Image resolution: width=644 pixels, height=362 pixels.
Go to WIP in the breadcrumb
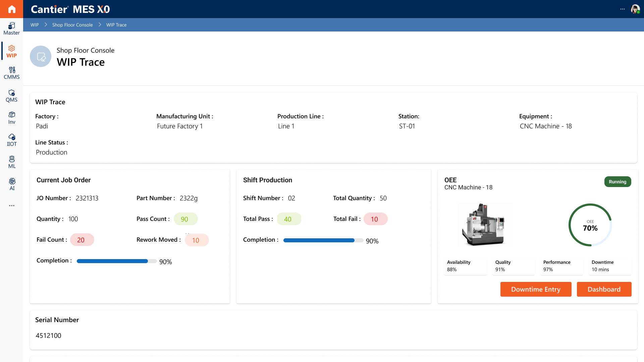(35, 25)
